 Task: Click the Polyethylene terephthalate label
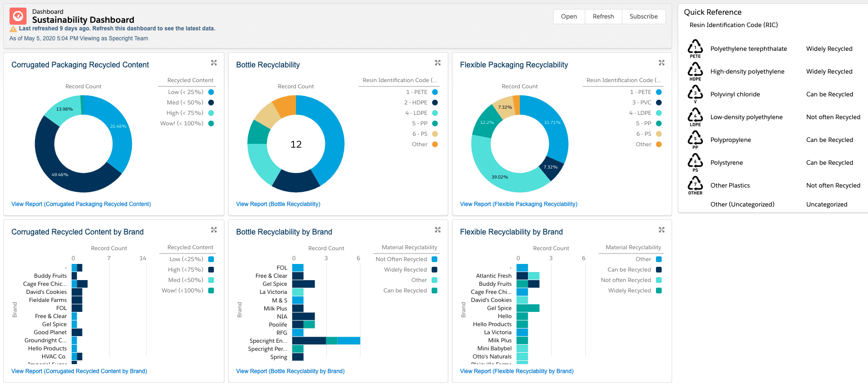[x=748, y=48]
